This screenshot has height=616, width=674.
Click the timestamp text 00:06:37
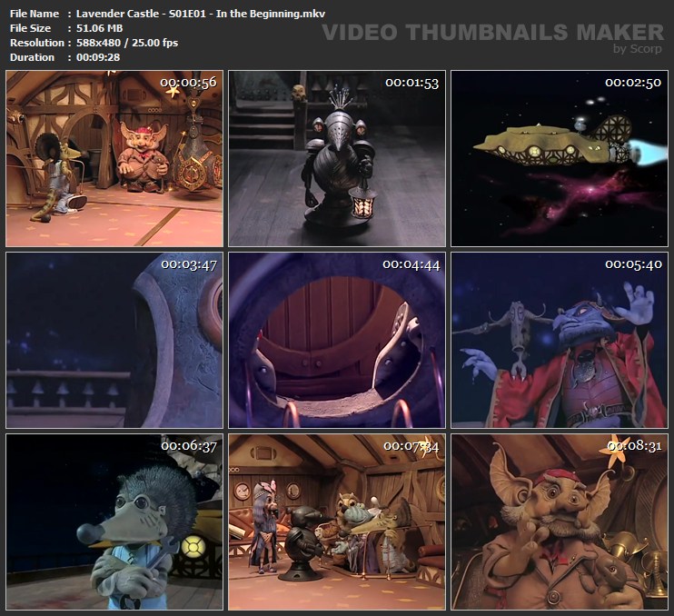click(189, 446)
